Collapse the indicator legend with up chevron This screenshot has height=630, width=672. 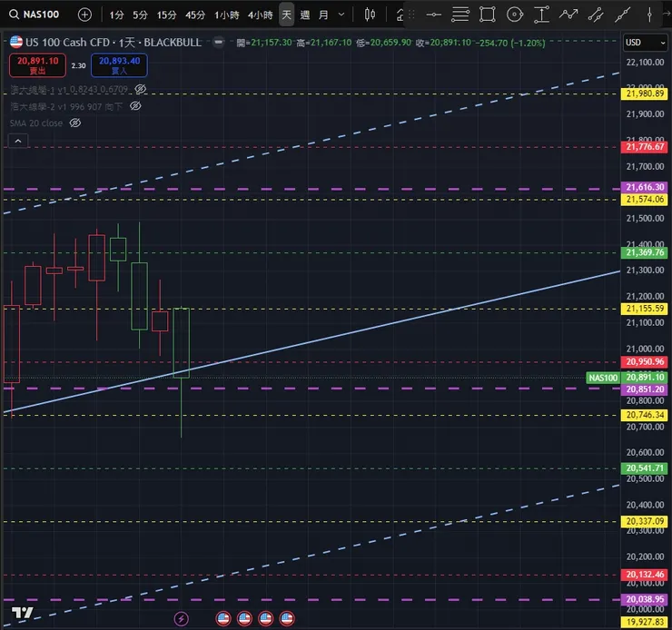pos(18,141)
